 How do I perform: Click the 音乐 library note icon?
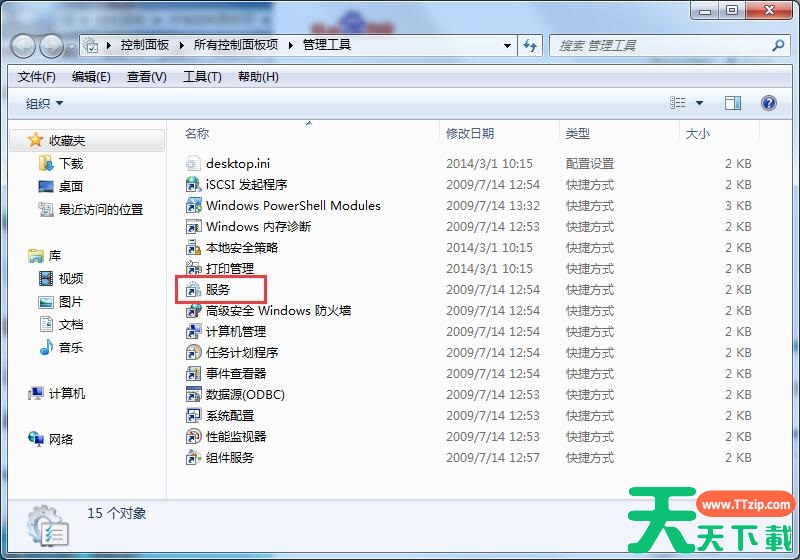pyautogui.click(x=46, y=347)
